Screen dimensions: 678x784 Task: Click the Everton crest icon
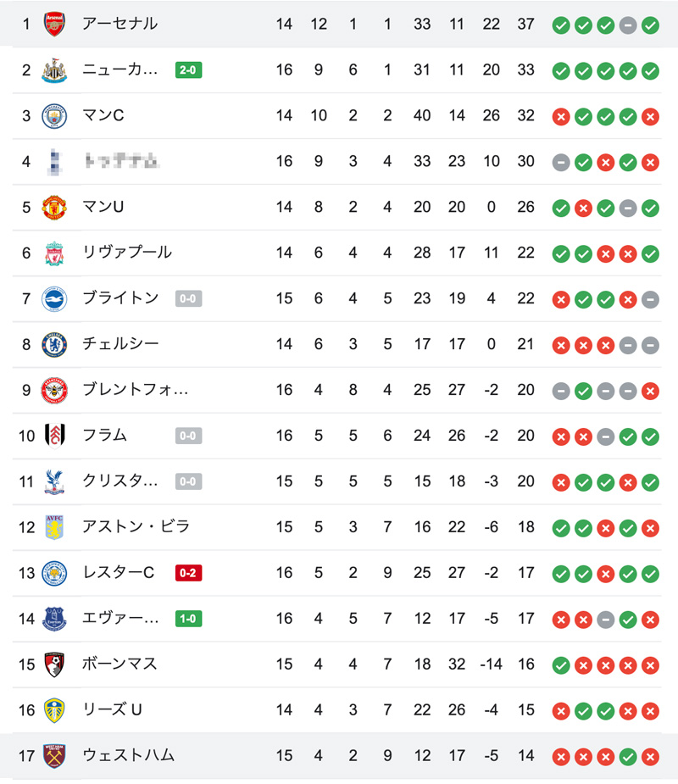[54, 619]
